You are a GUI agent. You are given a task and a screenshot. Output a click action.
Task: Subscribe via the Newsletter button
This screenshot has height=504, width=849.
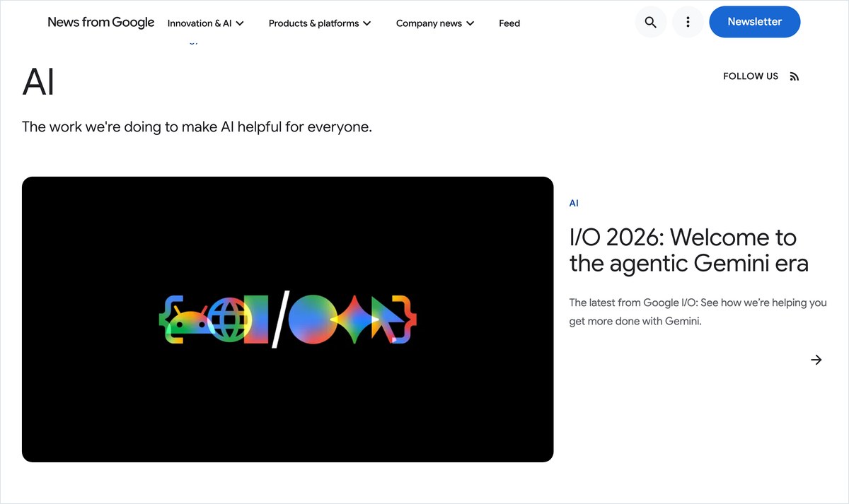click(755, 22)
